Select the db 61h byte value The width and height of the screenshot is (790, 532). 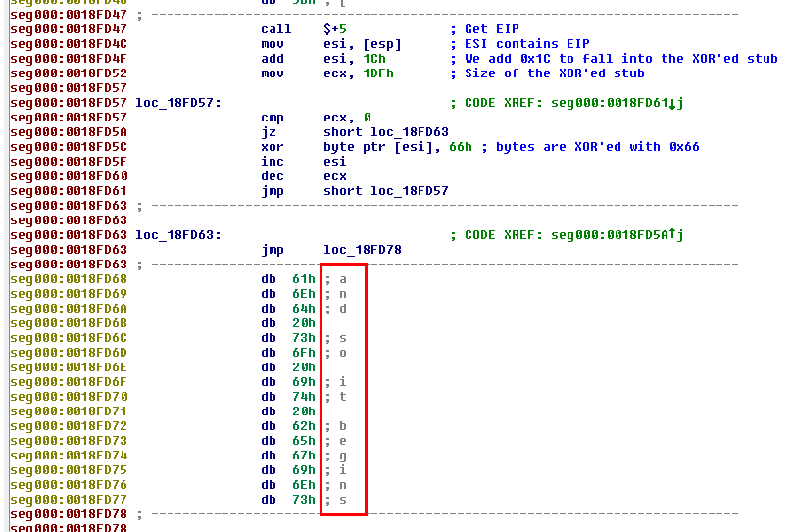(x=304, y=279)
